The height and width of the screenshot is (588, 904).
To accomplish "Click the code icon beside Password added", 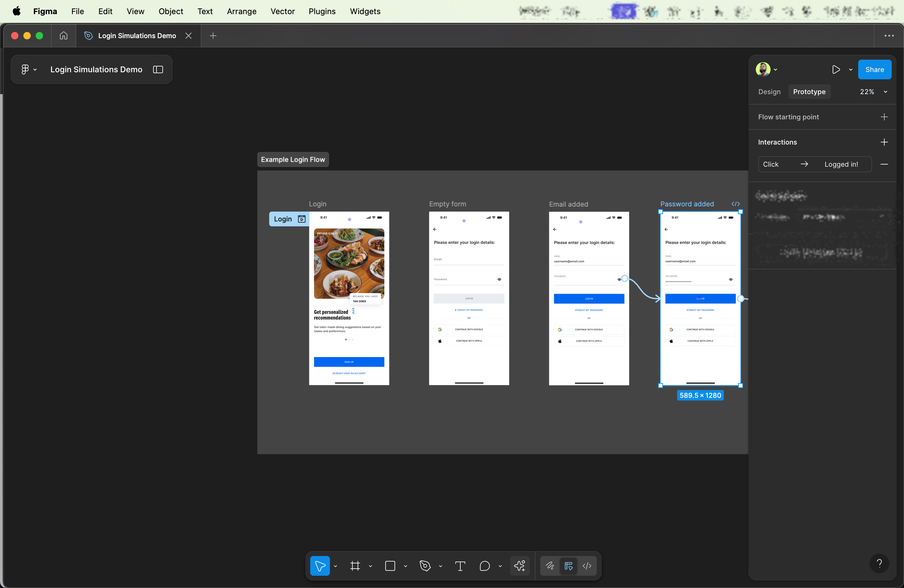I will (735, 204).
